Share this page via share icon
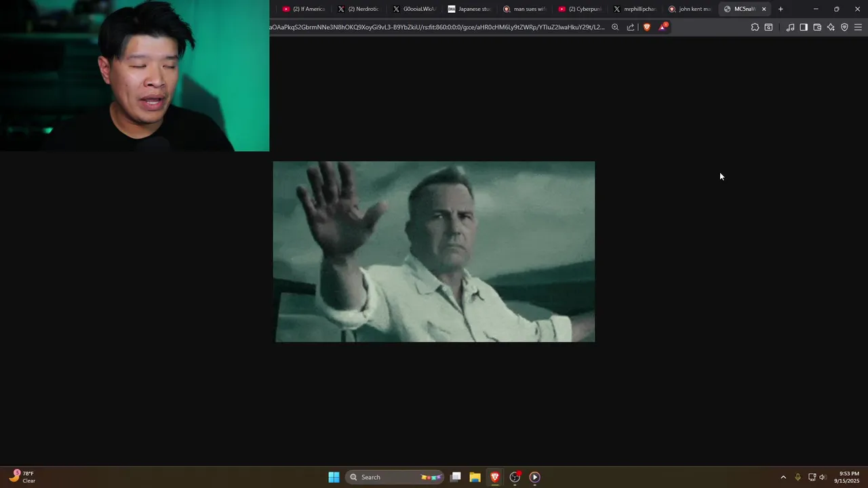The height and width of the screenshot is (488, 868). coord(630,27)
